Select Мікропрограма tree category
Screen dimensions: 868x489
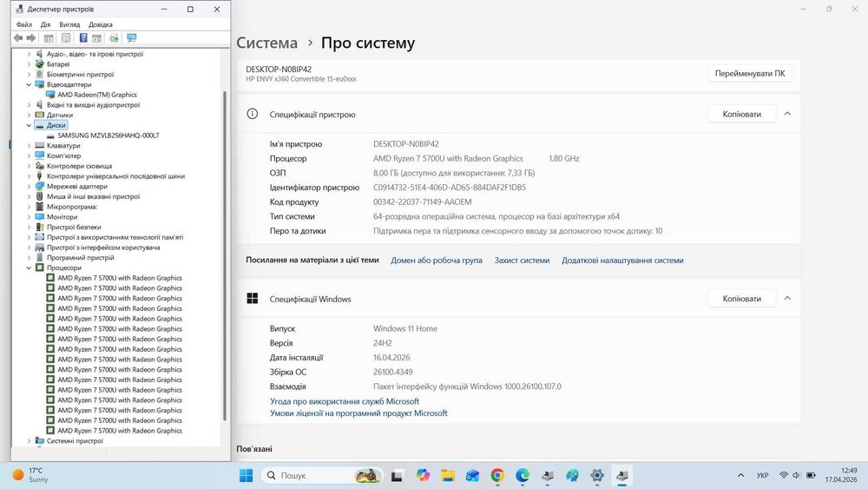(72, 207)
